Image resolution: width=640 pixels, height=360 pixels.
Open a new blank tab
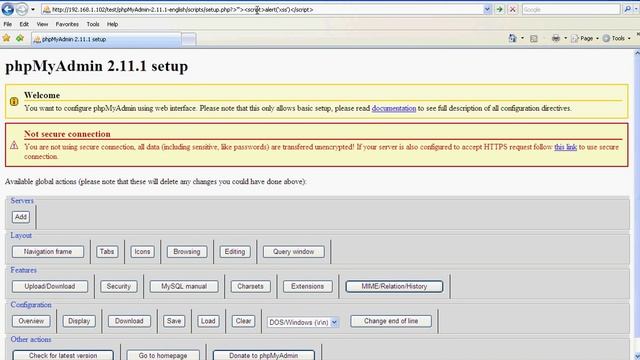(189, 39)
